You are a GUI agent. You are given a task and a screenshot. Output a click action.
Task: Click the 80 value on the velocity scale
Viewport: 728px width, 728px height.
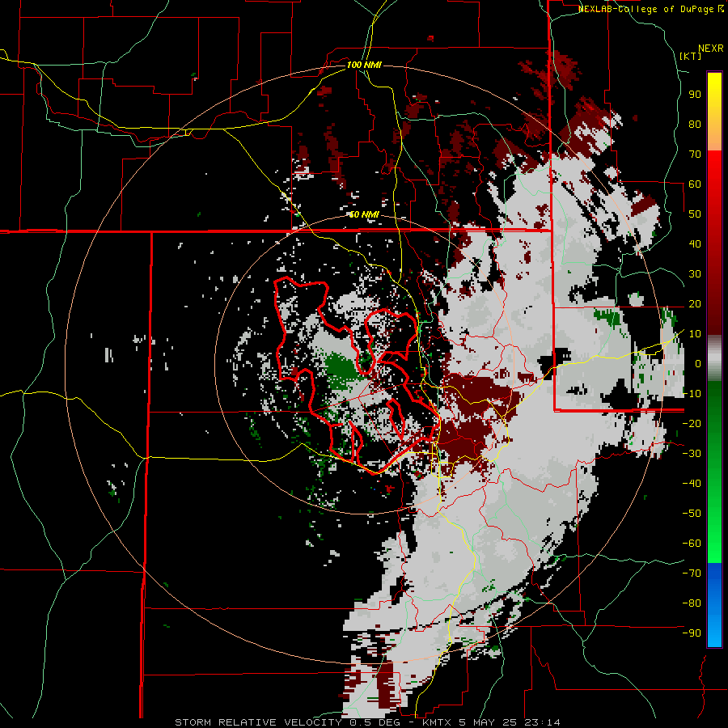coord(695,125)
